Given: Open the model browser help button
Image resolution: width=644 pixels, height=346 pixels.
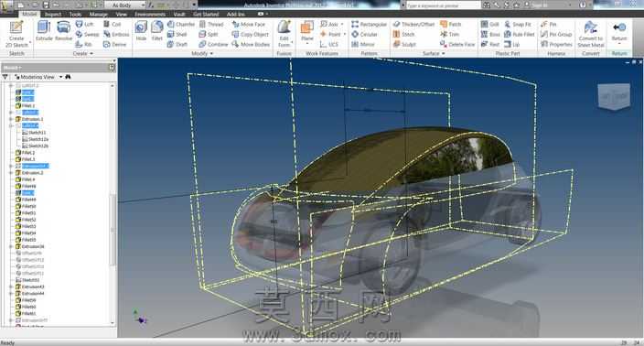Looking at the screenshot, I should (x=113, y=68).
